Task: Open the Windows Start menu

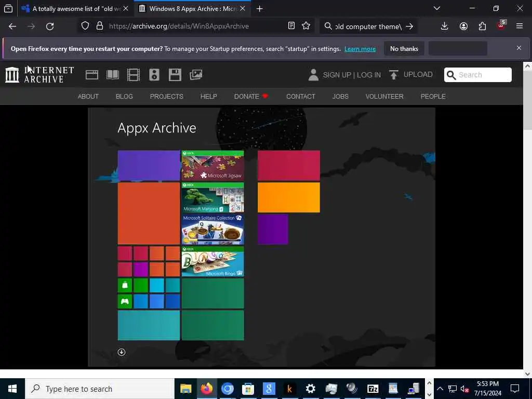Action: point(12,389)
